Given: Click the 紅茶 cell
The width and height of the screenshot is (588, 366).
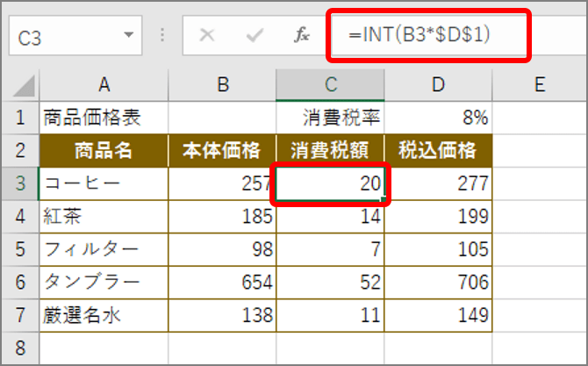Looking at the screenshot, I should 104,217.
